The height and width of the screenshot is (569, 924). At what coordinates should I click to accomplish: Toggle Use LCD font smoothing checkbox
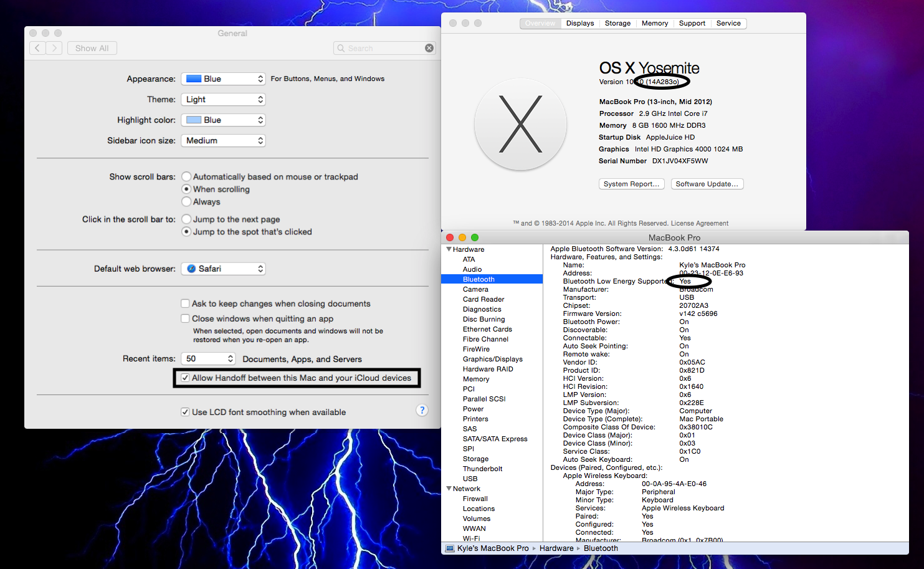pos(185,412)
